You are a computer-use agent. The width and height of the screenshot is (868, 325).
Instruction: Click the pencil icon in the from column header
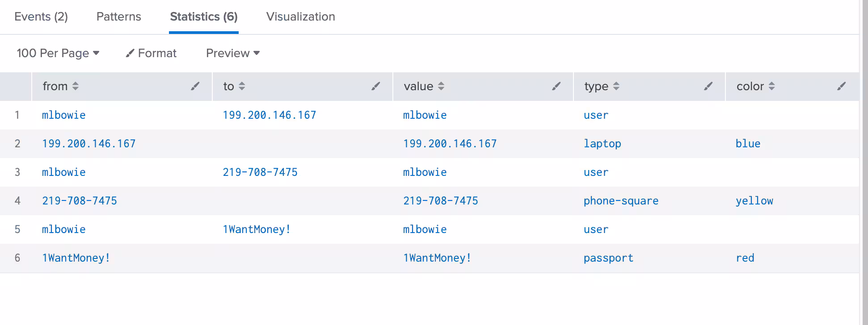pyautogui.click(x=195, y=86)
